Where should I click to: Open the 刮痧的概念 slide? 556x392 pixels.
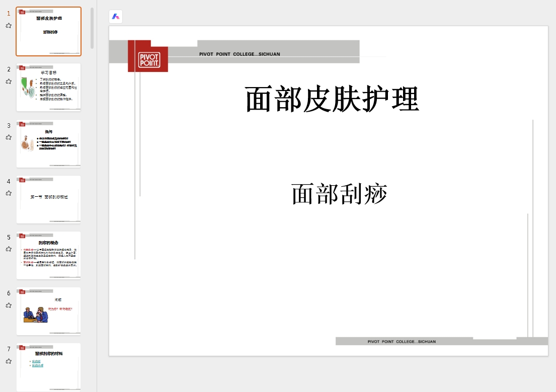(x=48, y=255)
